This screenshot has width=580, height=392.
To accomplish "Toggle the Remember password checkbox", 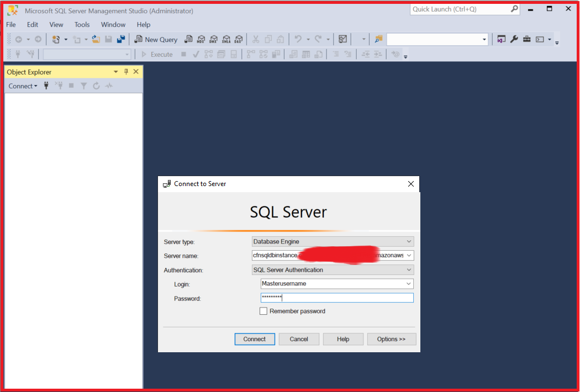I will pyautogui.click(x=263, y=311).
